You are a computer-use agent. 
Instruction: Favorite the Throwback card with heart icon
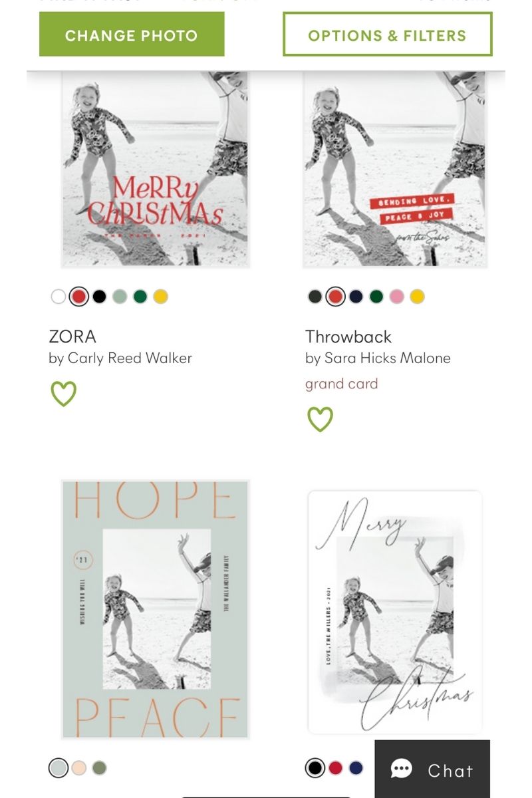320,419
